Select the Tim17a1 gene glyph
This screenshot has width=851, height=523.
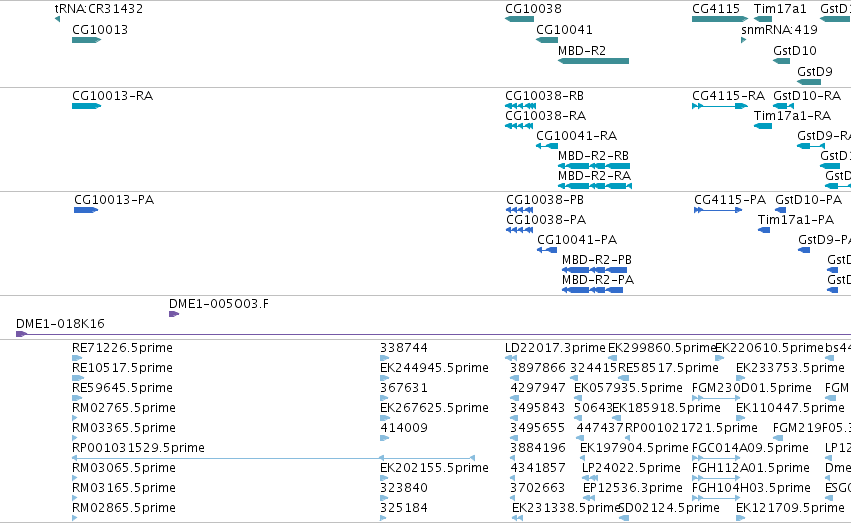pyautogui.click(x=763, y=20)
